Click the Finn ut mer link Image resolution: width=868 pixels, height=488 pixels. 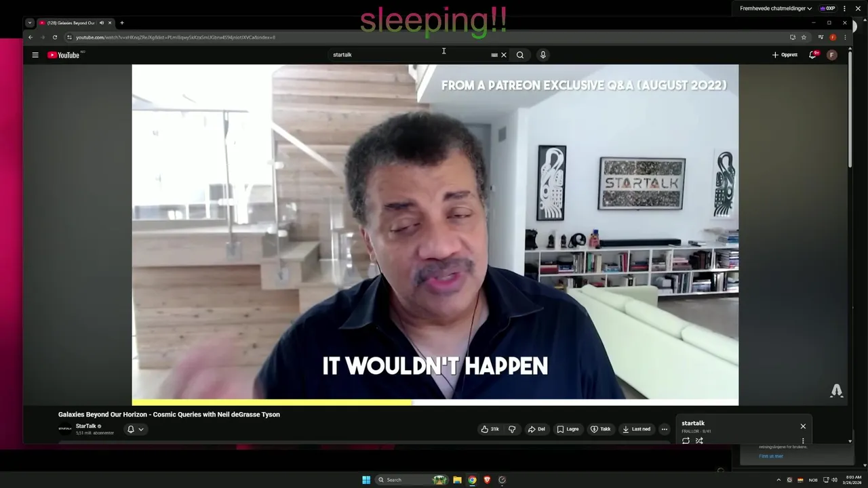click(x=771, y=456)
